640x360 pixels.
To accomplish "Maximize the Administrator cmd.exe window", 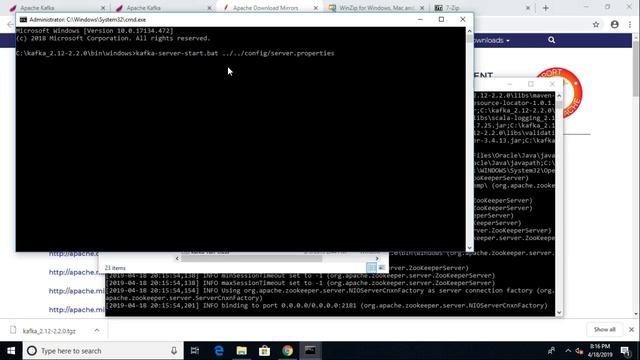I will (x=441, y=19).
